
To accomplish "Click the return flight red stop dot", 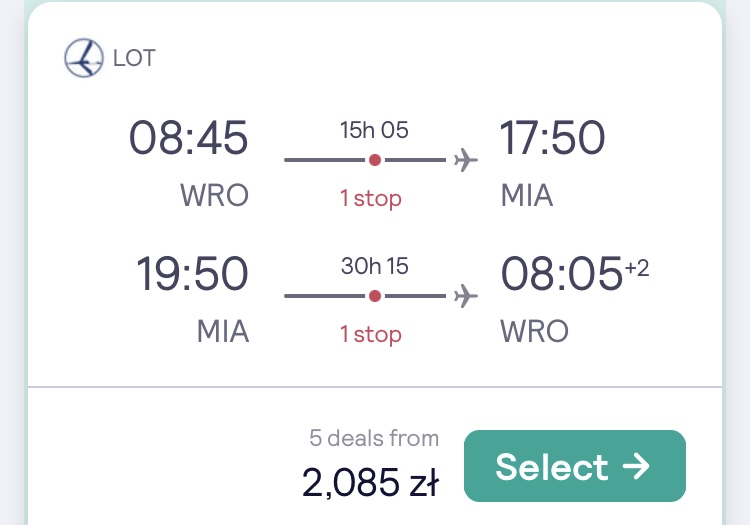I will (x=375, y=296).
